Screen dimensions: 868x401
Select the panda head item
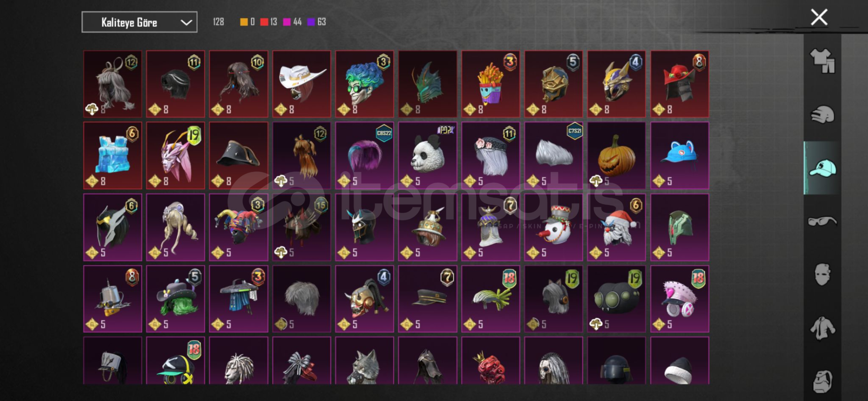427,155
